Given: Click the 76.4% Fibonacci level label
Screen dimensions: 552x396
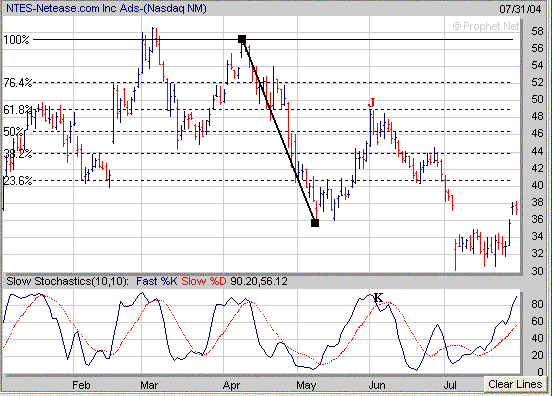Looking at the screenshot, I should click(x=18, y=83).
